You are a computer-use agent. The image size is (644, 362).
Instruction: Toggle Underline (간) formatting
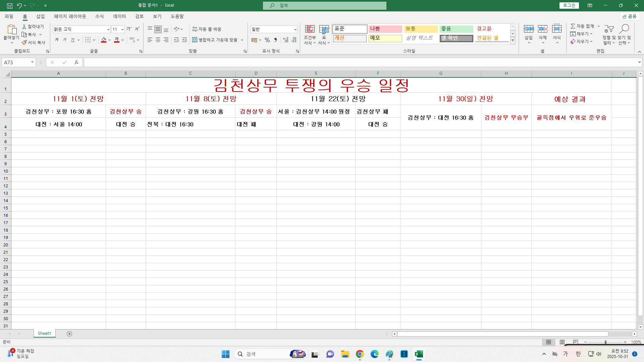coord(73,40)
